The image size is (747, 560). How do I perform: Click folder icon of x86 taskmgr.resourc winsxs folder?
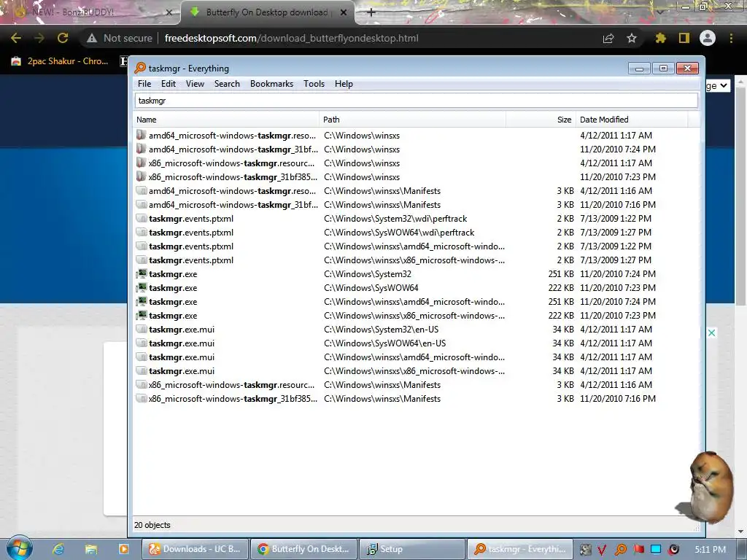[141, 163]
